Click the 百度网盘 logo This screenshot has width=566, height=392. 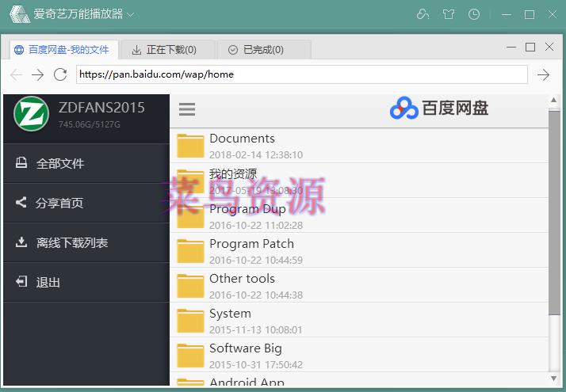click(439, 108)
